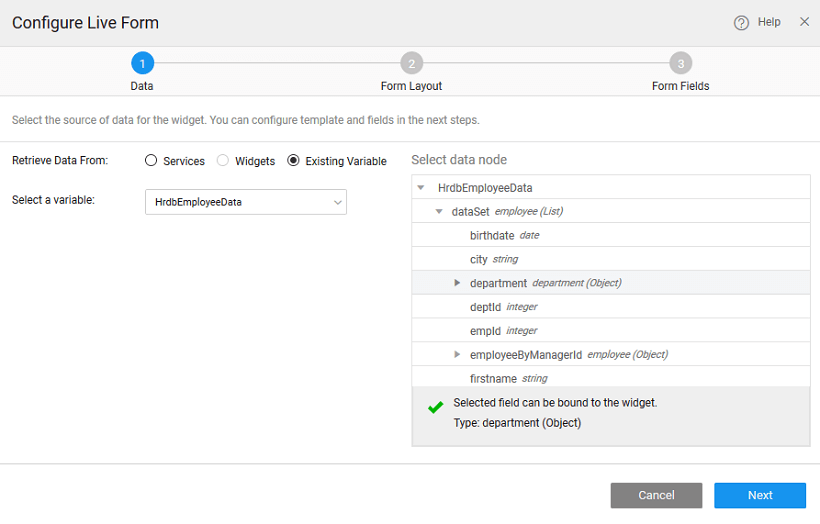The height and width of the screenshot is (524, 820).
Task: Collapse the dataSet employee list node
Action: [x=439, y=212]
